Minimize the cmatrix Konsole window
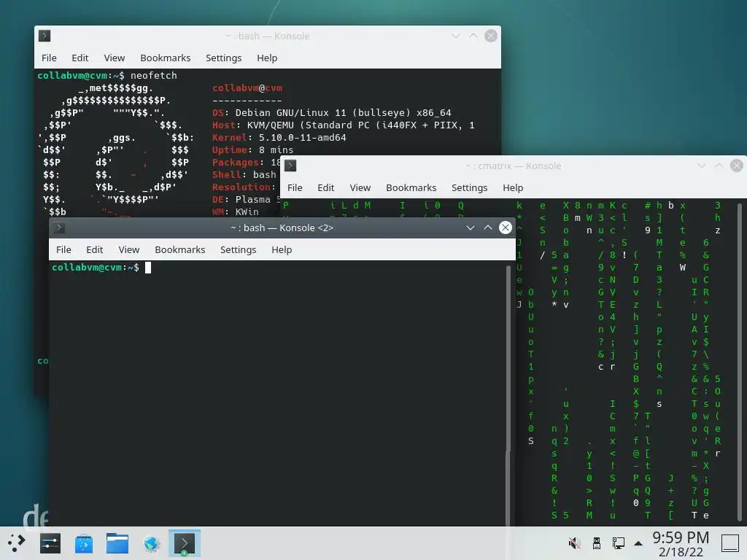 pyautogui.click(x=701, y=166)
